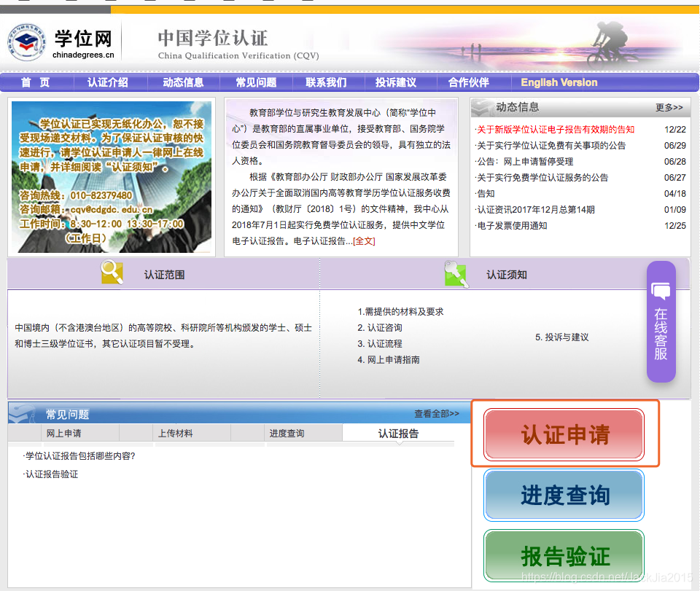Open 1.需提供的材料及要求 link
Screen dimensions: 700x591
point(400,312)
